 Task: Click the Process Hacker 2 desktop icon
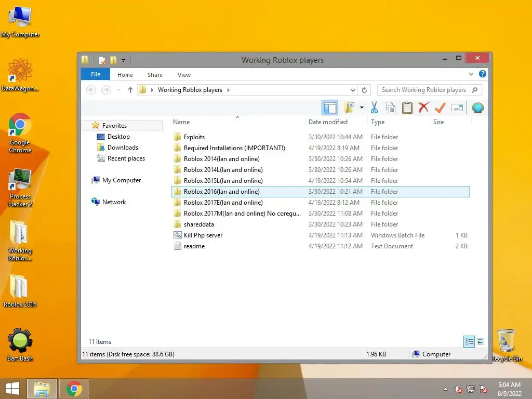[20, 188]
